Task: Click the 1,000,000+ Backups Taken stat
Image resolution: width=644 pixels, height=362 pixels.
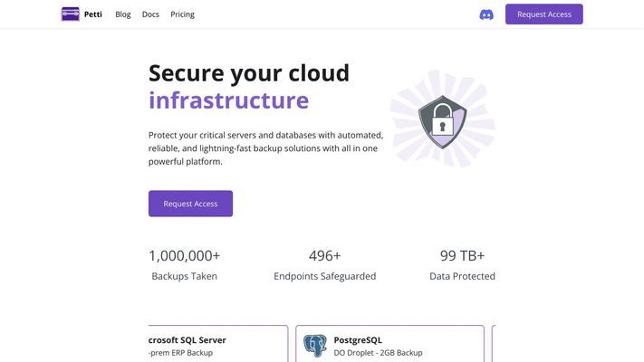Action: tap(185, 265)
